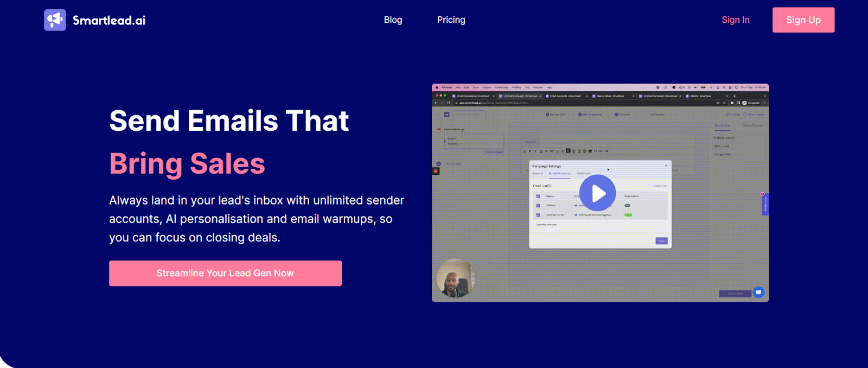Click the Smartlead.ai megaphone logo icon
The image size is (868, 368).
55,20
